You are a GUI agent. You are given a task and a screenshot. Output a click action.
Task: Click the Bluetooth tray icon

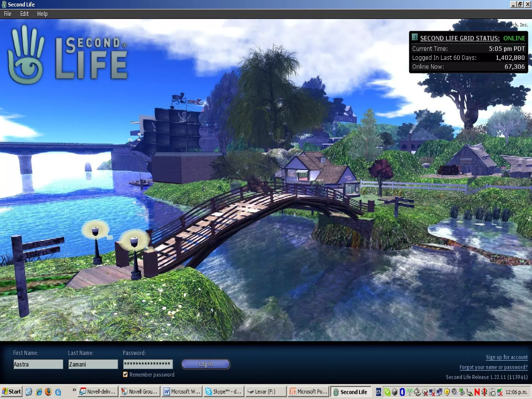tap(402, 392)
